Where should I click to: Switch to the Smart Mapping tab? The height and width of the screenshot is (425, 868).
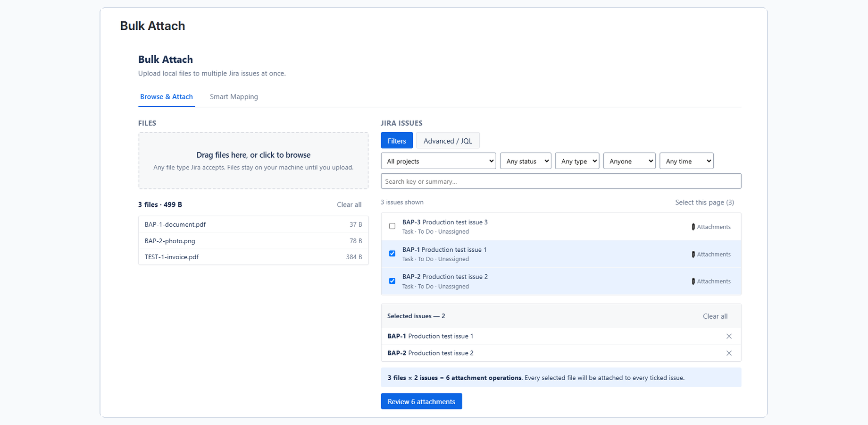[234, 97]
